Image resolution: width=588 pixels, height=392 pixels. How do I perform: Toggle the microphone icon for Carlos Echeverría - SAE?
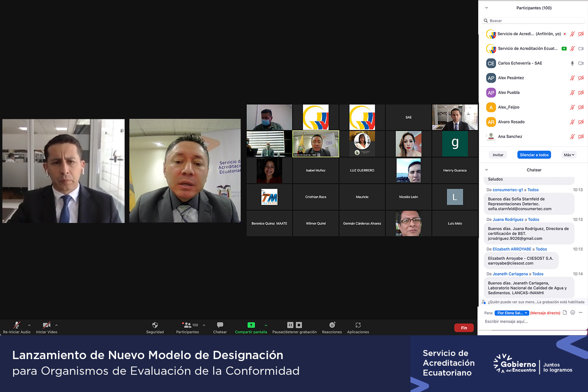tap(572, 63)
